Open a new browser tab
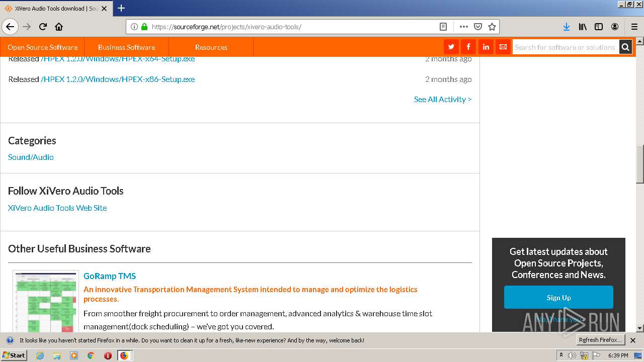This screenshot has width=644, height=362. (x=121, y=8)
